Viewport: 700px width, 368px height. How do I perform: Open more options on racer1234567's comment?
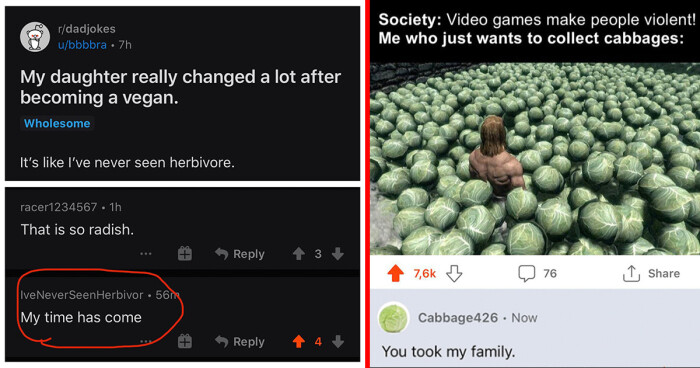pos(146,254)
